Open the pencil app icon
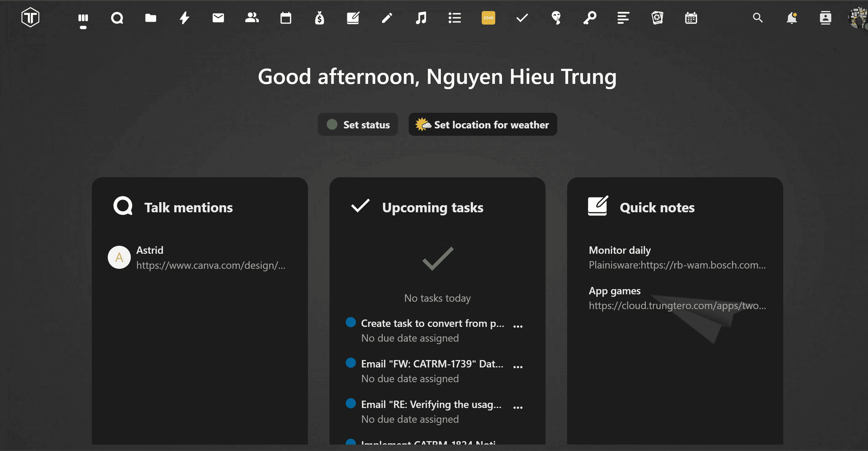The image size is (868, 451). (387, 18)
